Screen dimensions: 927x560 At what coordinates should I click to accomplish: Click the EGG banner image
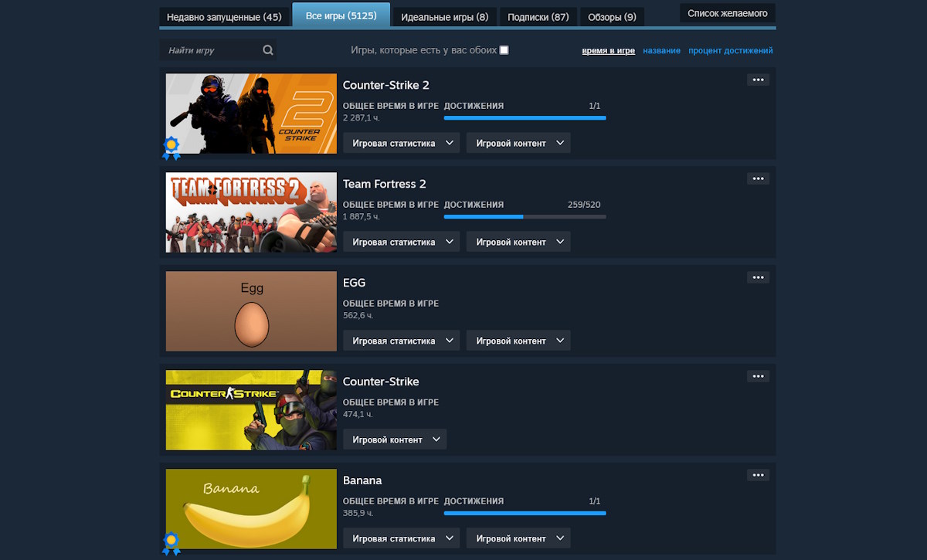pos(251,311)
